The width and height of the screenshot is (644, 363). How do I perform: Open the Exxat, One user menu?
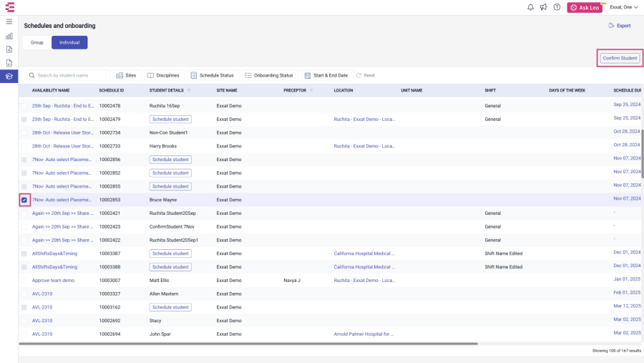tap(623, 7)
